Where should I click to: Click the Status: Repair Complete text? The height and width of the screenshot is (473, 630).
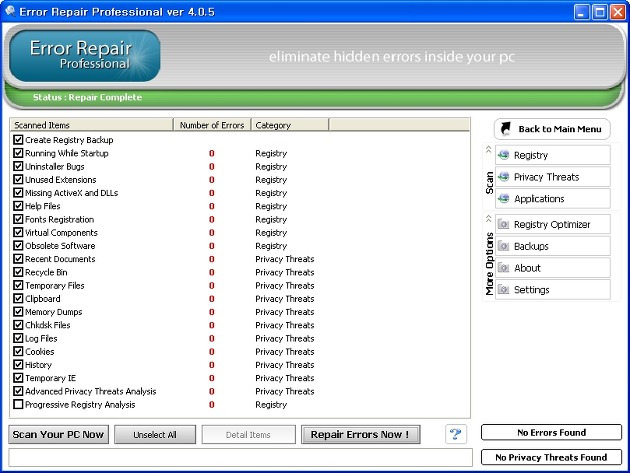pyautogui.click(x=87, y=97)
